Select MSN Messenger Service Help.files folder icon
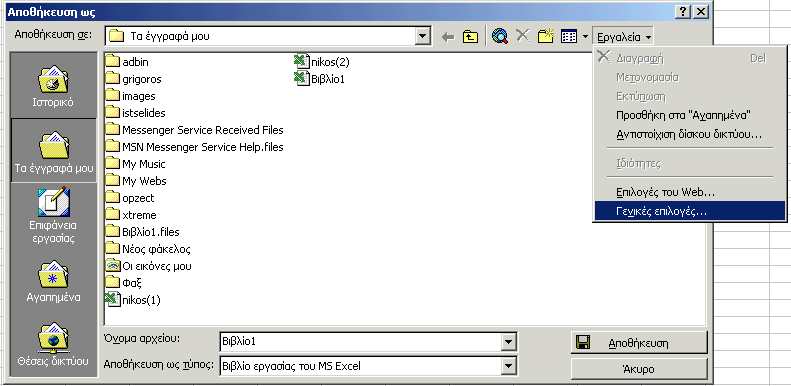The width and height of the screenshot is (791, 386). (x=112, y=147)
